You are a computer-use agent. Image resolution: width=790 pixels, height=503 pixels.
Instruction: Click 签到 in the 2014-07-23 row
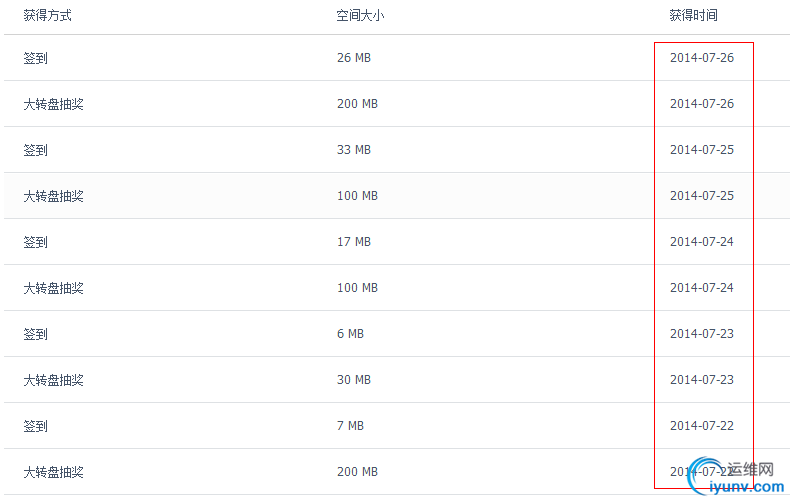pyautogui.click(x=35, y=334)
